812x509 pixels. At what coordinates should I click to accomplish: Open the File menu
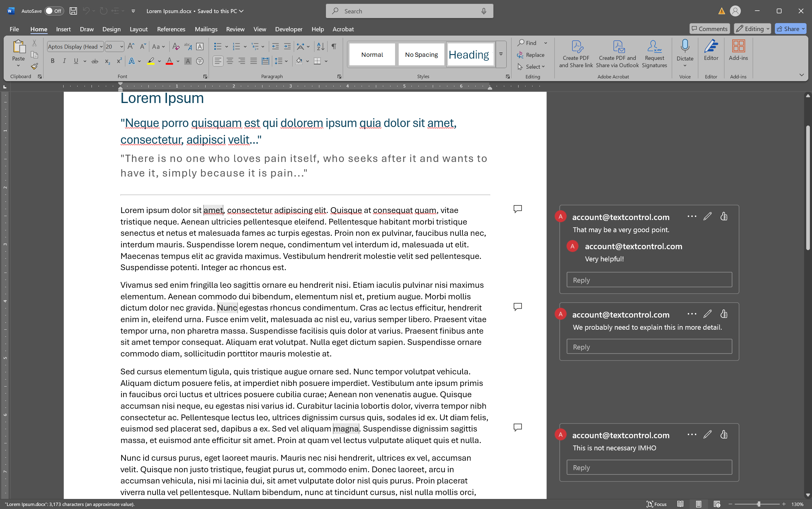14,29
